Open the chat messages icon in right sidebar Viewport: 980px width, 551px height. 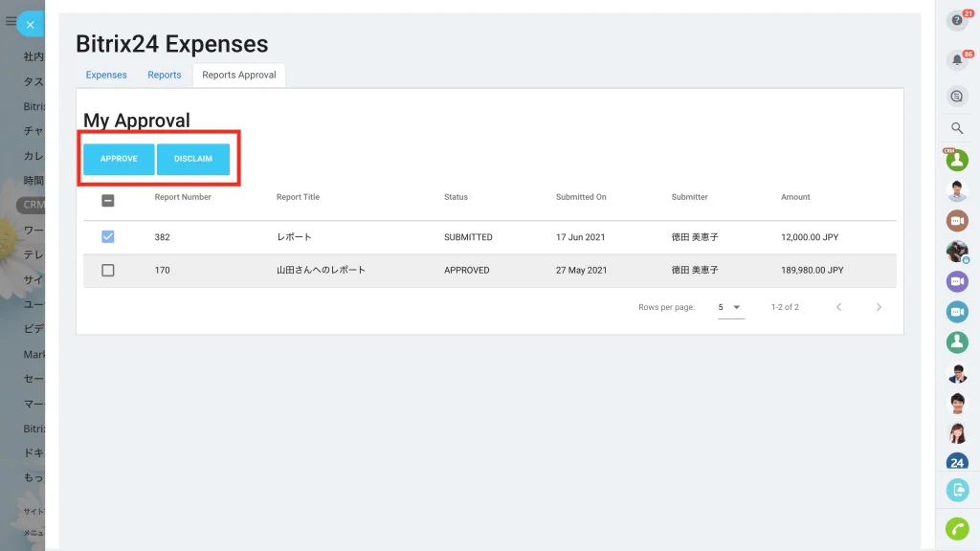[x=957, y=97]
